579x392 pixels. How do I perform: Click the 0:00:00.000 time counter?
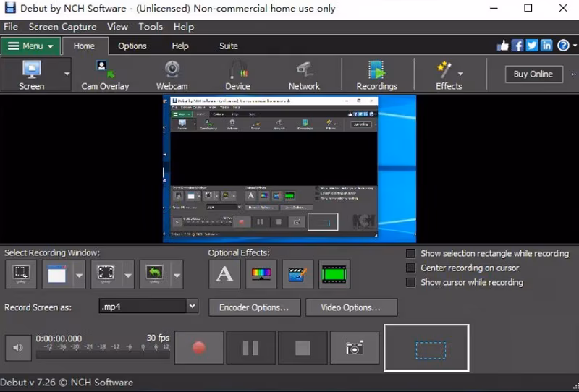pos(59,338)
